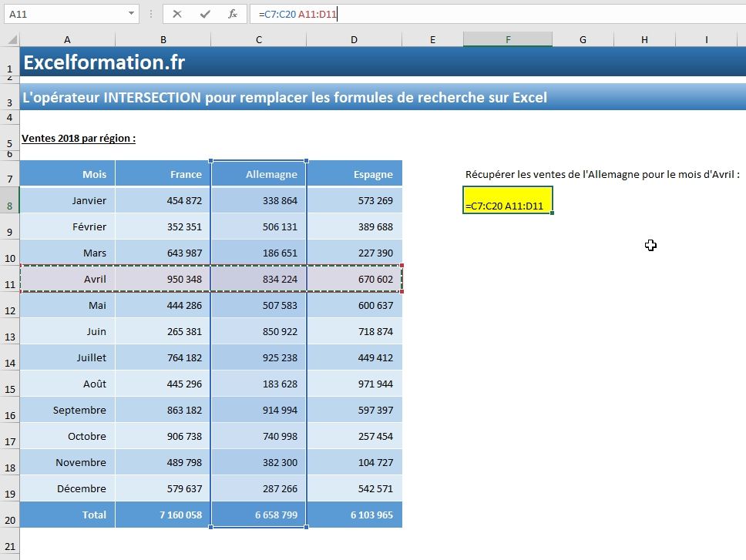Click Avril Allemagne value 834 224
Image resolution: width=746 pixels, height=560 pixels.
(x=259, y=279)
